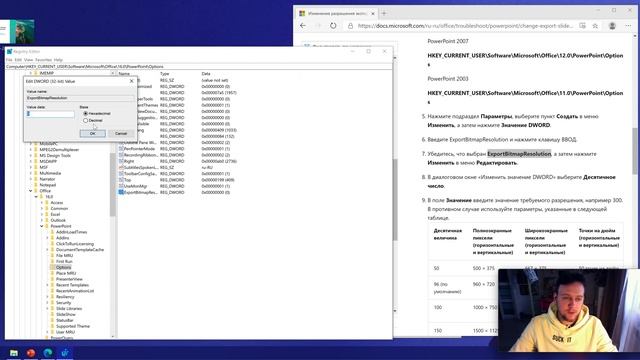Click the reader/translate icon in the address bar
640x360 pixels.
[582, 26]
